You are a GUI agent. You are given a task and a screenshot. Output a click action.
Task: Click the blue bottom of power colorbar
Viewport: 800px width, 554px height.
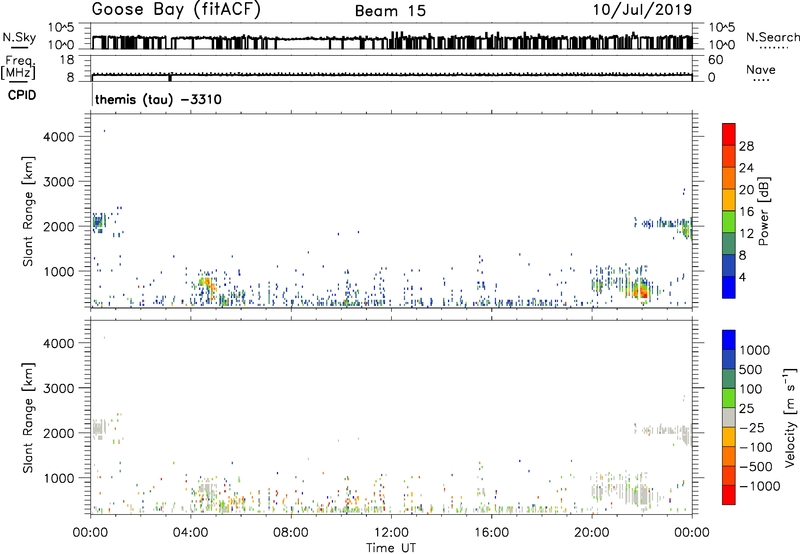point(729,287)
